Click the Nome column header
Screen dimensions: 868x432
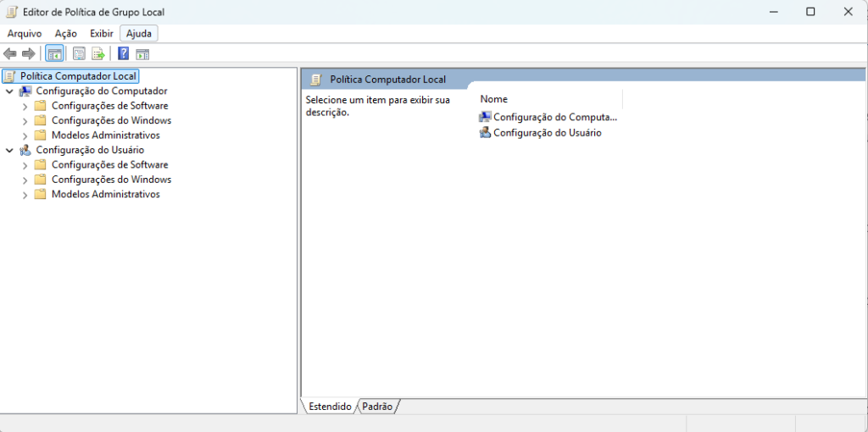point(549,99)
